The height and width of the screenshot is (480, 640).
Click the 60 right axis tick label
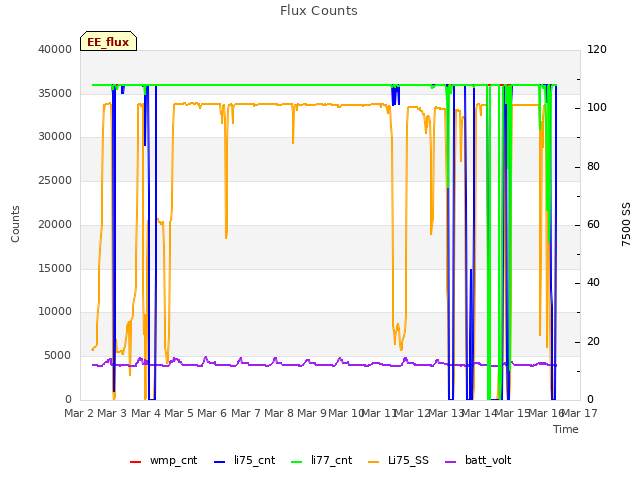593,224
